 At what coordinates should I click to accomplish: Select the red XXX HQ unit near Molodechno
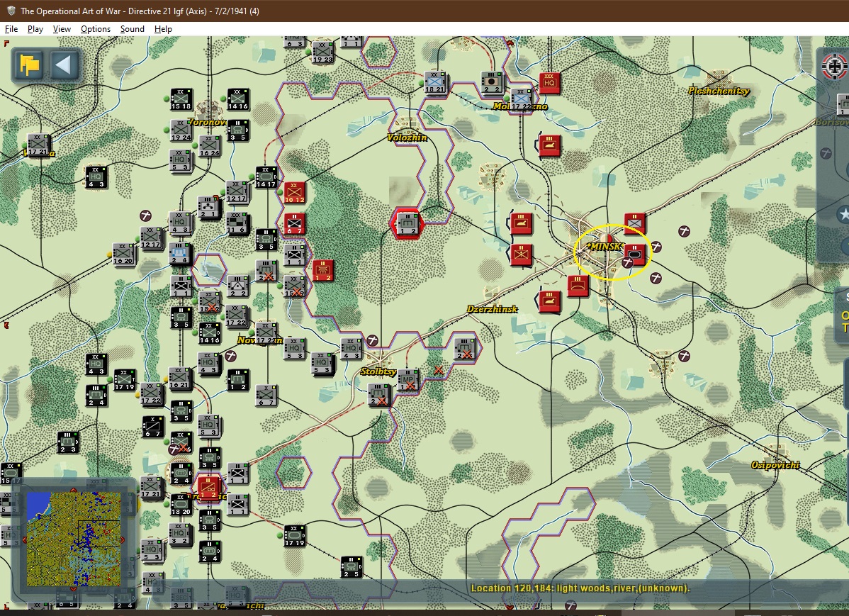[x=549, y=83]
